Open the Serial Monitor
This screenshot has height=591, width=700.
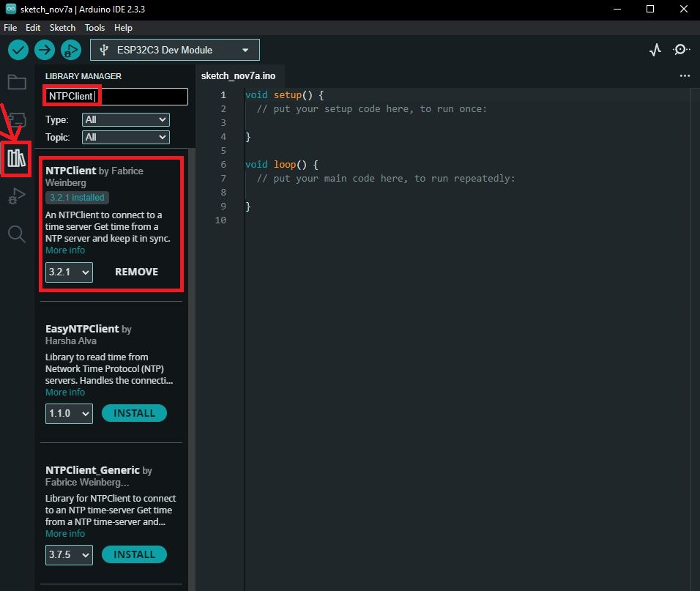click(681, 50)
